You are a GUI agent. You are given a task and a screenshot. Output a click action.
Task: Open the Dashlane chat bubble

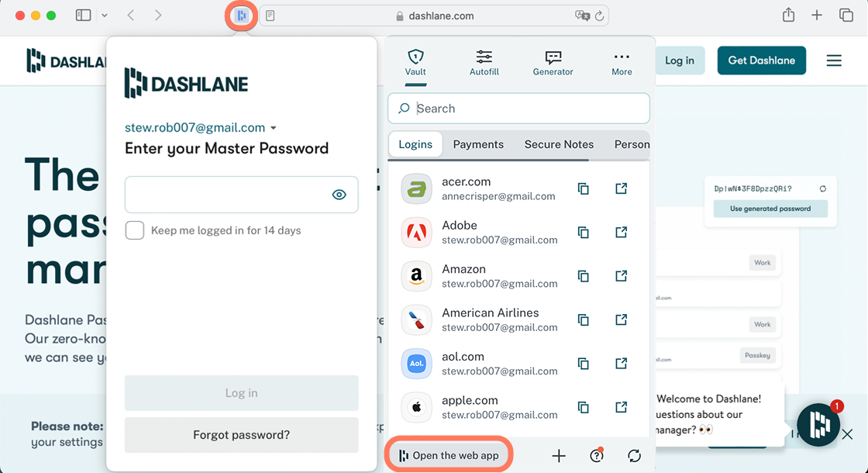click(818, 426)
